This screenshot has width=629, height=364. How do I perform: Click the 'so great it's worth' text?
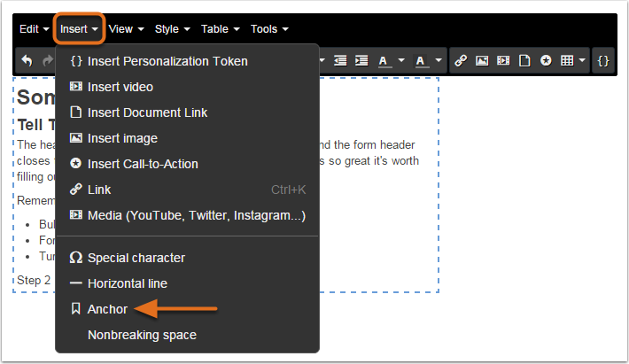pyautogui.click(x=374, y=161)
